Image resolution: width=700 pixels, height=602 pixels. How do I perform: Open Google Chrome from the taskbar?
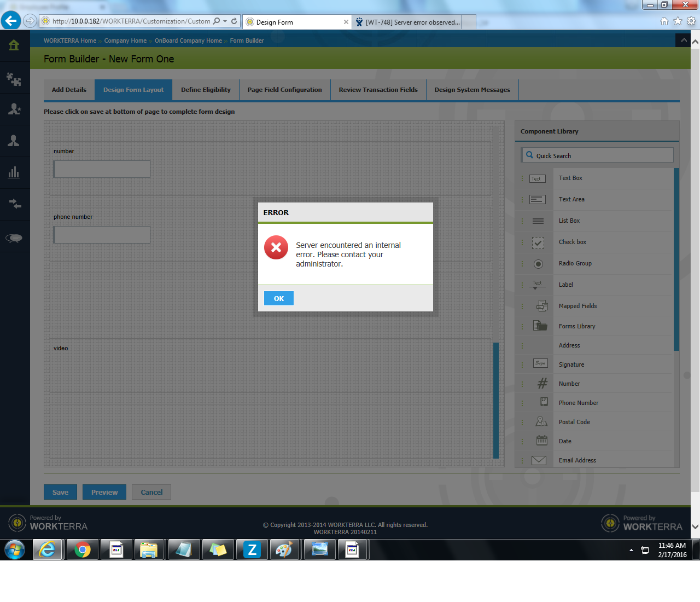click(83, 549)
